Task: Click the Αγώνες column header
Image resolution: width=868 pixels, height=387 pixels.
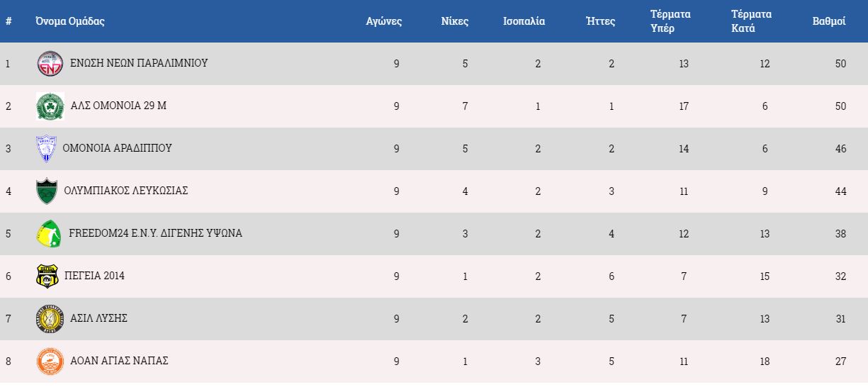Action: coord(384,21)
